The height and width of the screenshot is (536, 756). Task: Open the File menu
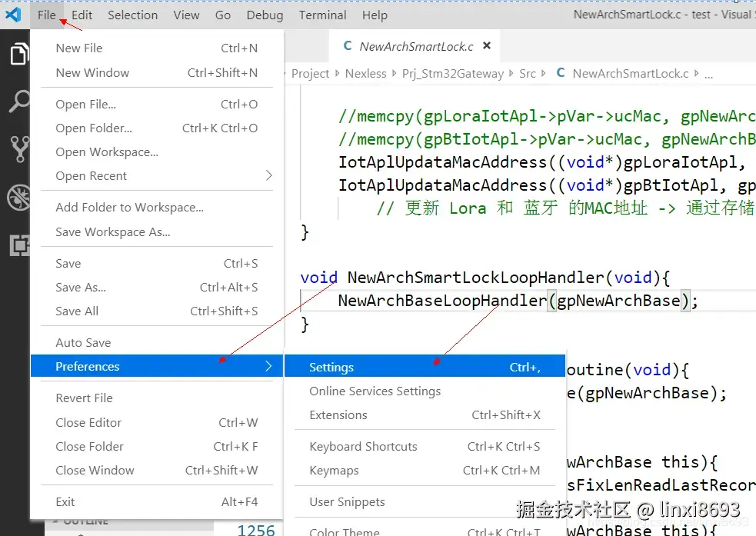tap(47, 15)
